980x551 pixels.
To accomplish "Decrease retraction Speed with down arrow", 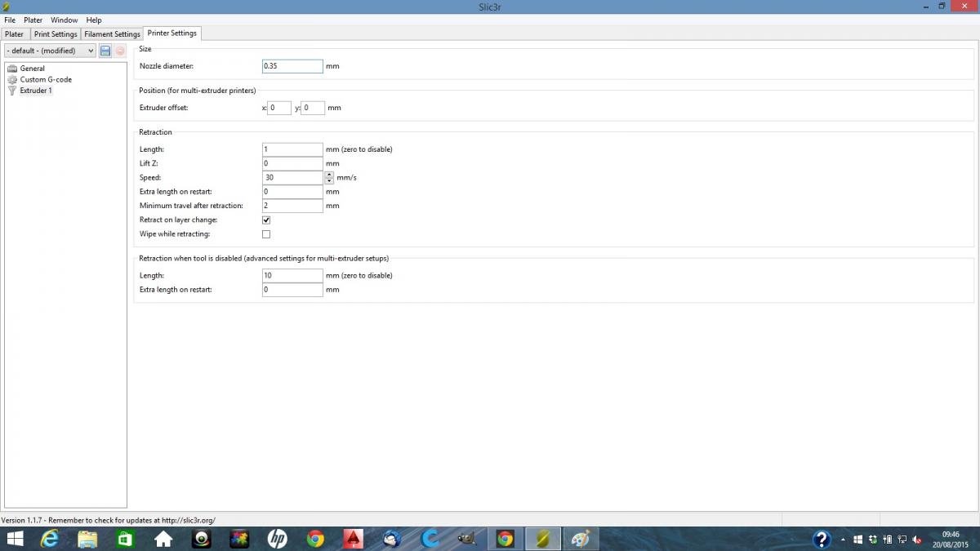I will point(329,180).
